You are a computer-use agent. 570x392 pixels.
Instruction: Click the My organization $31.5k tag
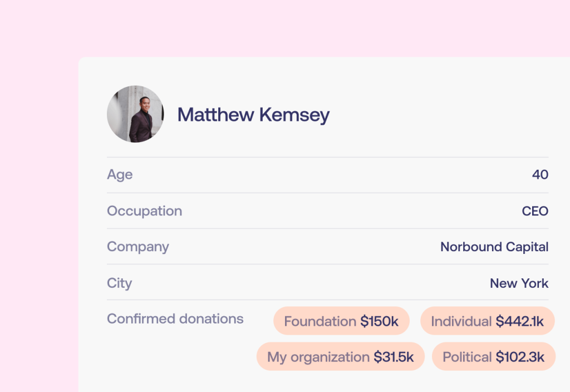[x=340, y=356]
